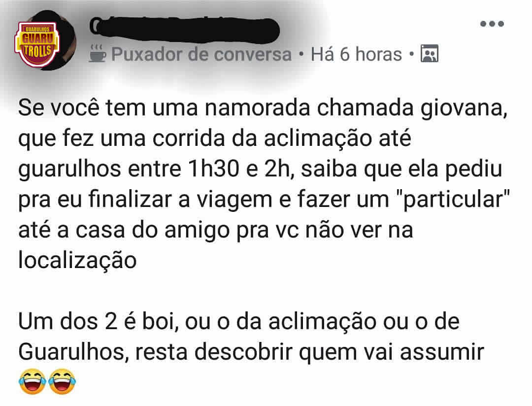Click the group members privacy icon
The image size is (532, 406).
(430, 54)
